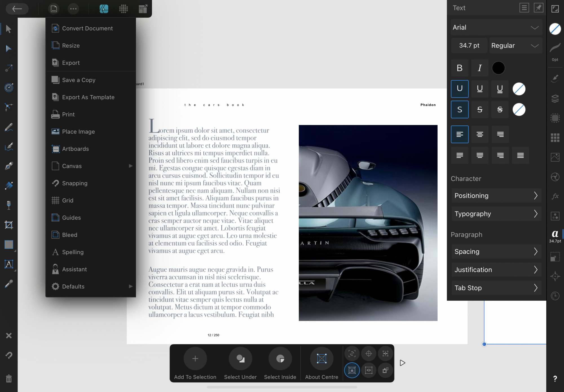Open the Artboards menu item
This screenshot has width=564, height=392.
(x=75, y=149)
